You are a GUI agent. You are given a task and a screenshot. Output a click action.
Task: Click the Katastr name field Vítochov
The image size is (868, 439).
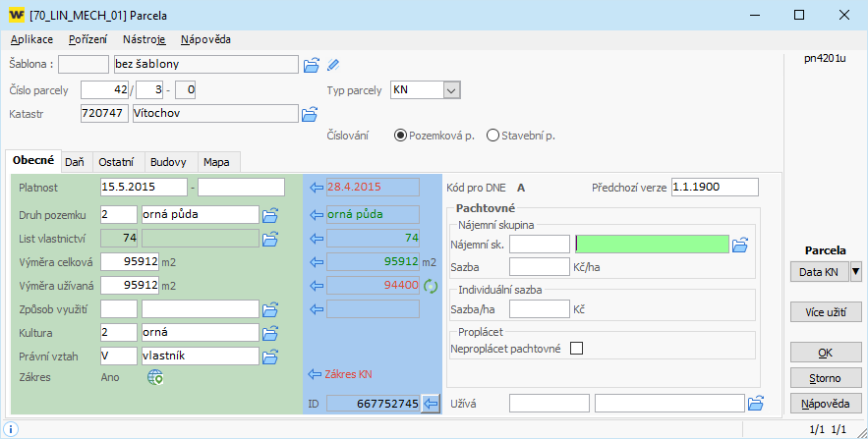[x=215, y=113]
